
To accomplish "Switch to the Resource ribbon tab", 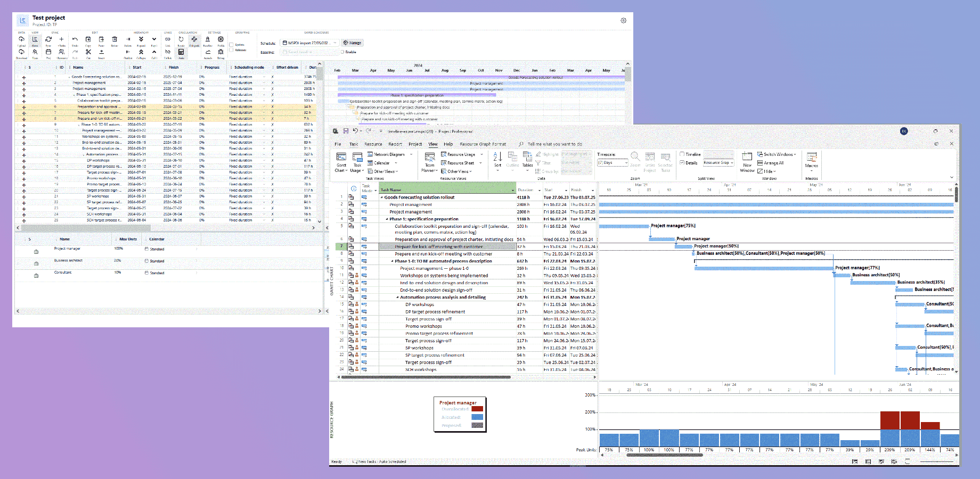I will click(373, 144).
